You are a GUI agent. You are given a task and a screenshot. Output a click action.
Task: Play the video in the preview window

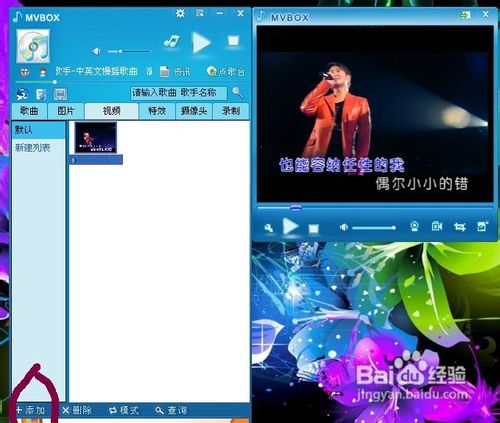[x=290, y=227]
